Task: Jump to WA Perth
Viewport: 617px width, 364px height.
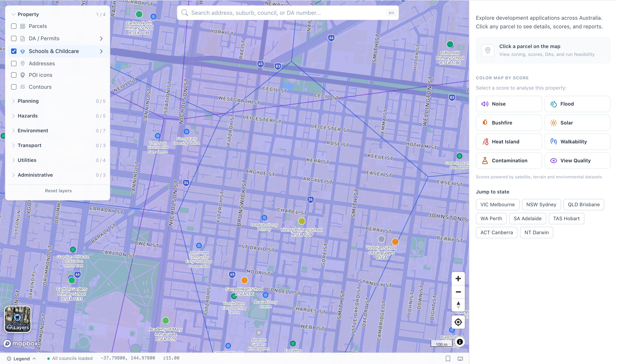Action: coord(491,219)
